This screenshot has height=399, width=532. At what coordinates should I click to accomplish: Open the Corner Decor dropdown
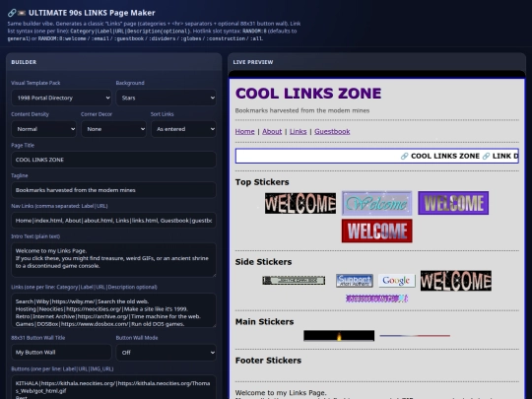pos(113,129)
